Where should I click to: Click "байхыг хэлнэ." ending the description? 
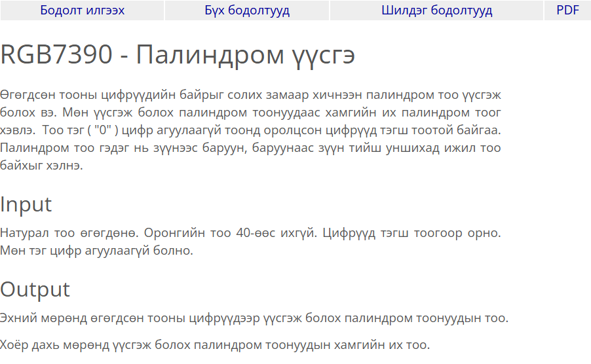tap(41, 165)
